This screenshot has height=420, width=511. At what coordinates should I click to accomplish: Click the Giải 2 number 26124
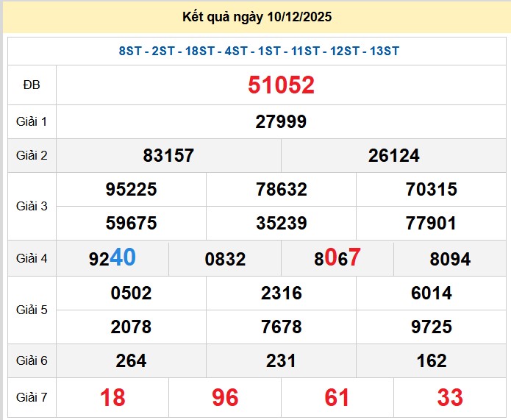[394, 156]
